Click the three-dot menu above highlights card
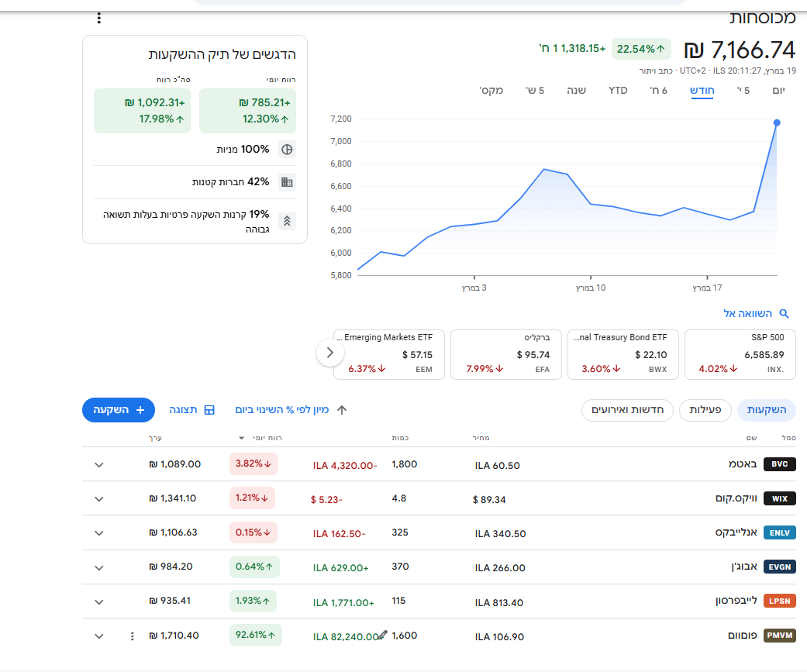 click(98, 18)
